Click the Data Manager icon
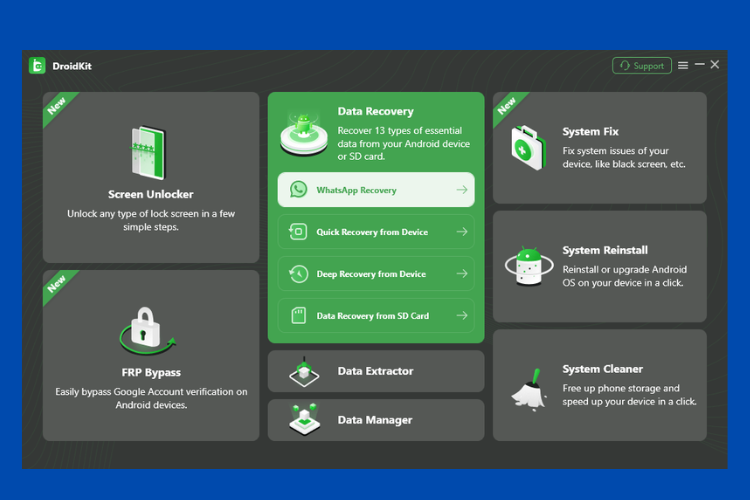Screen dimensions: 750x500 [x=305, y=420]
